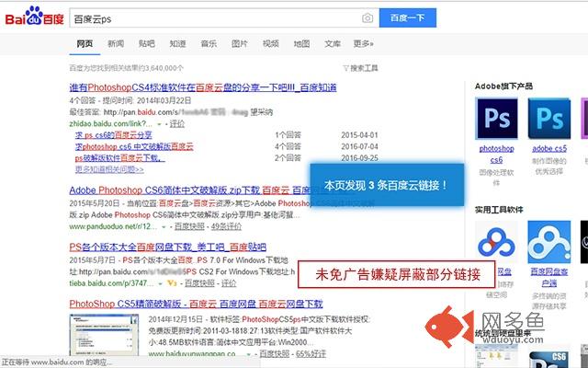Click 评价 for the tieba result
Image resolution: width=588 pixels, height=368 pixels.
(x=229, y=283)
